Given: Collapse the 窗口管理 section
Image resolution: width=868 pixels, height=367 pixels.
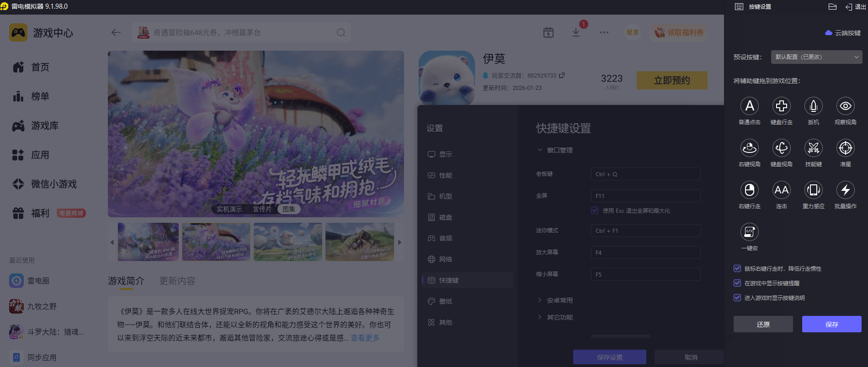Looking at the screenshot, I should pos(559,150).
